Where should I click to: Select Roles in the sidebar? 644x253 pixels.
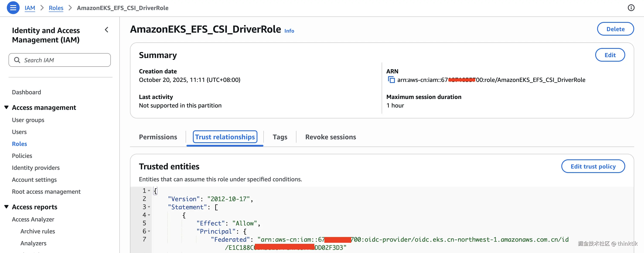pyautogui.click(x=20, y=144)
